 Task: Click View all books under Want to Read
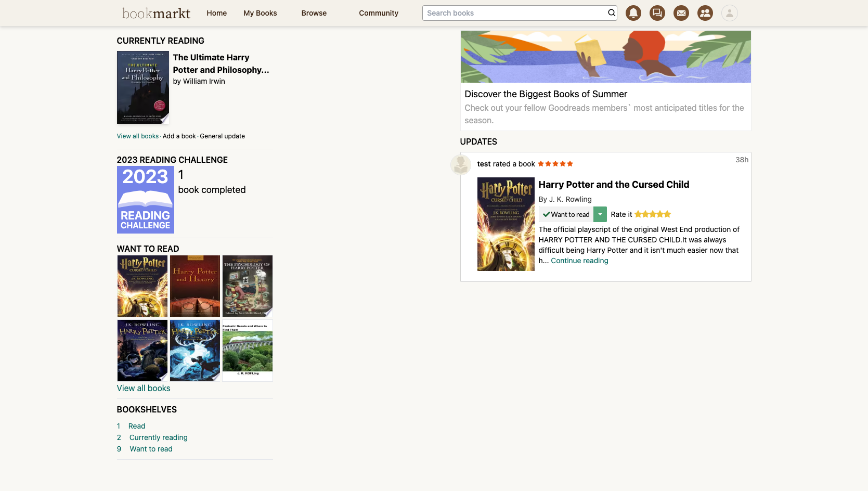click(144, 388)
